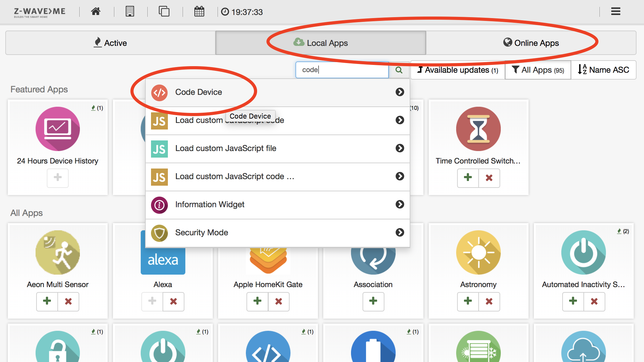Screen dimensions: 644x362
Task: Go to home dashboard icon
Action: click(x=96, y=12)
